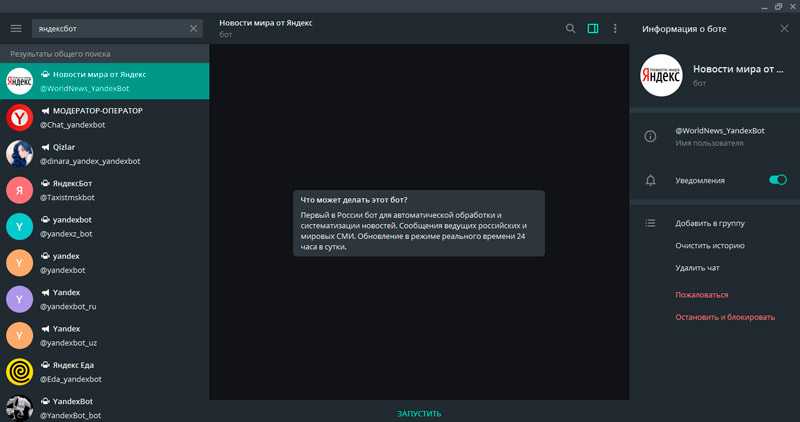Screen dimensions: 800x422
Task: Click the Что может делать этот бот? message
Action: click(419, 223)
